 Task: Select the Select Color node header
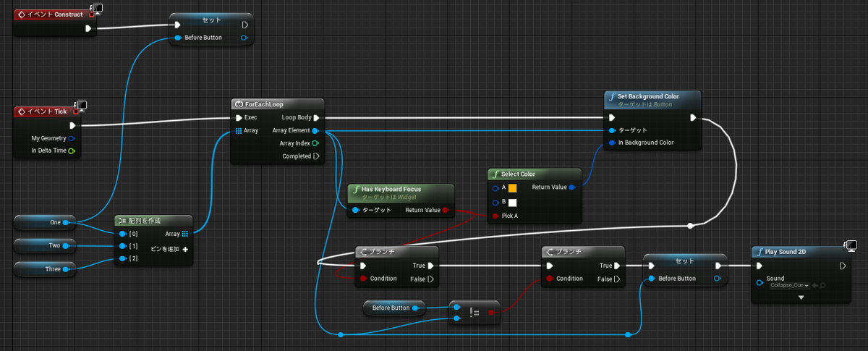pos(535,174)
